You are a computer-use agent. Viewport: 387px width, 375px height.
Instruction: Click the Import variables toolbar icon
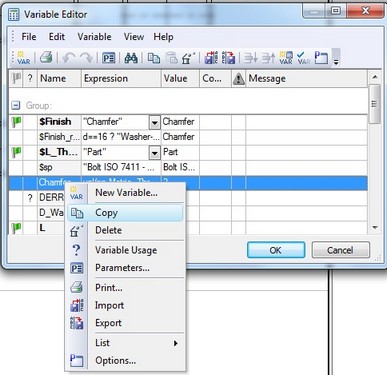(211, 58)
